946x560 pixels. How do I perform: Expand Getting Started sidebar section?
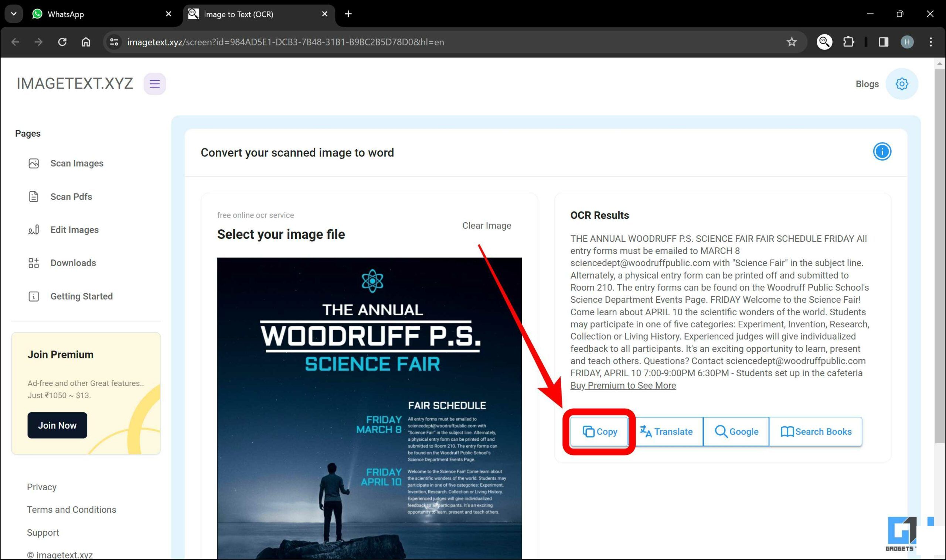point(81,296)
